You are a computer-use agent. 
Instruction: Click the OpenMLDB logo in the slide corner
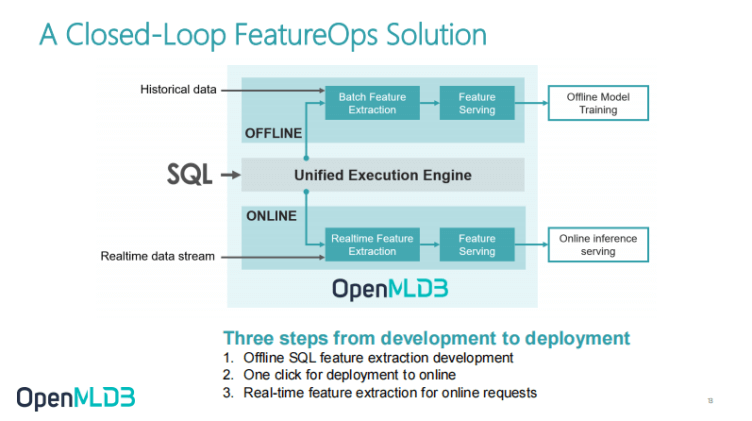pyautogui.click(x=76, y=398)
